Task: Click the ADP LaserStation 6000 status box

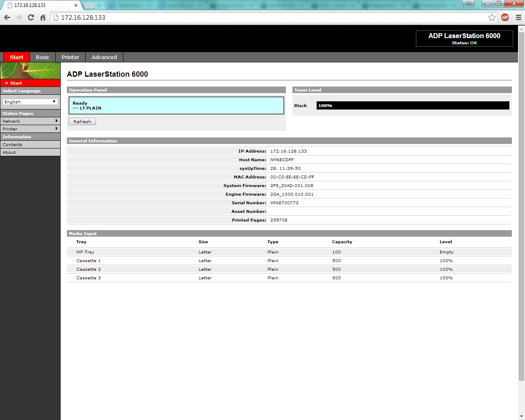Action: (464, 39)
